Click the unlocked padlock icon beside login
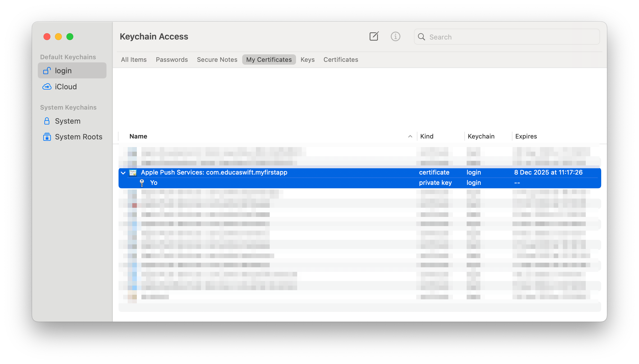639x364 pixels. pos(47,70)
